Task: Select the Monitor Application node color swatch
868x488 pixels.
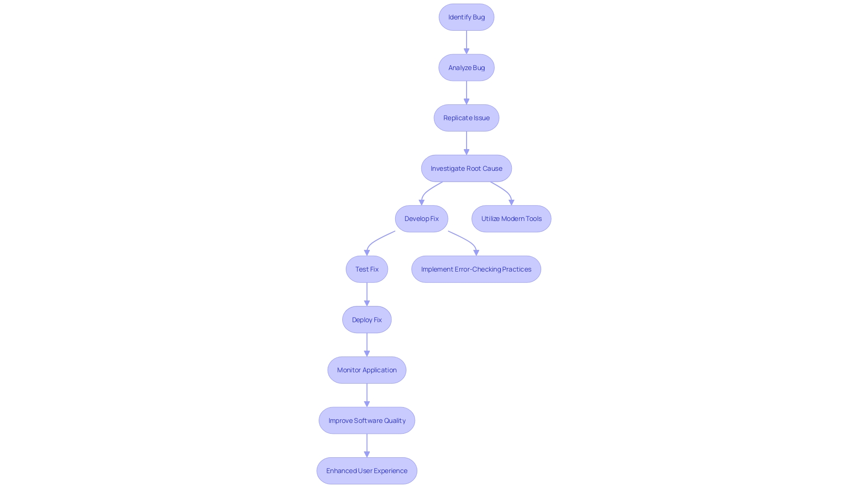Action: [x=367, y=370]
